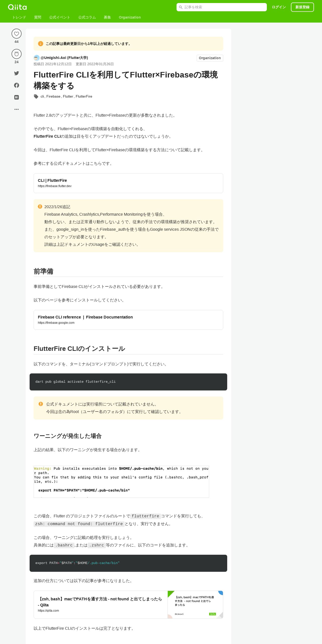Open the 質問 menu item
Viewport: 322px width, 644px height.
38,17
